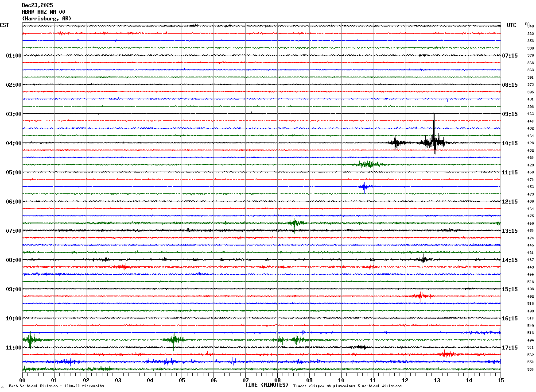The image size is (536, 392).
Task: Click the tall black spike near minute 13
Action: pyautogui.click(x=434, y=133)
